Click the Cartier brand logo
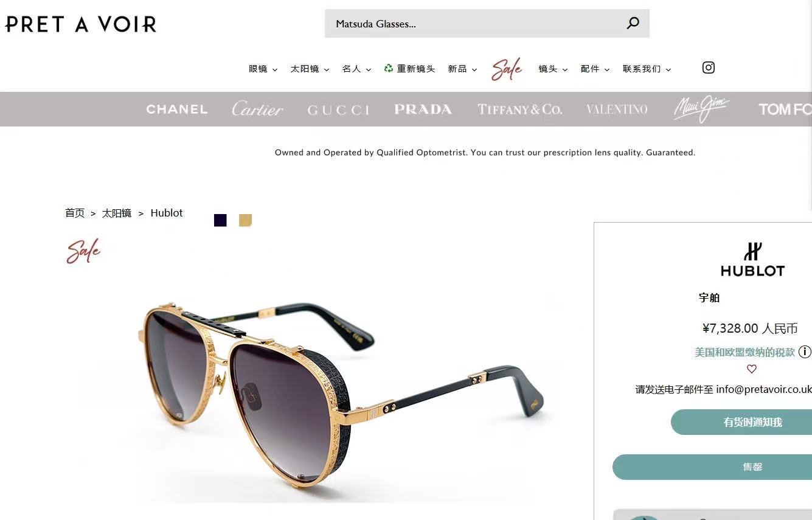 click(257, 109)
